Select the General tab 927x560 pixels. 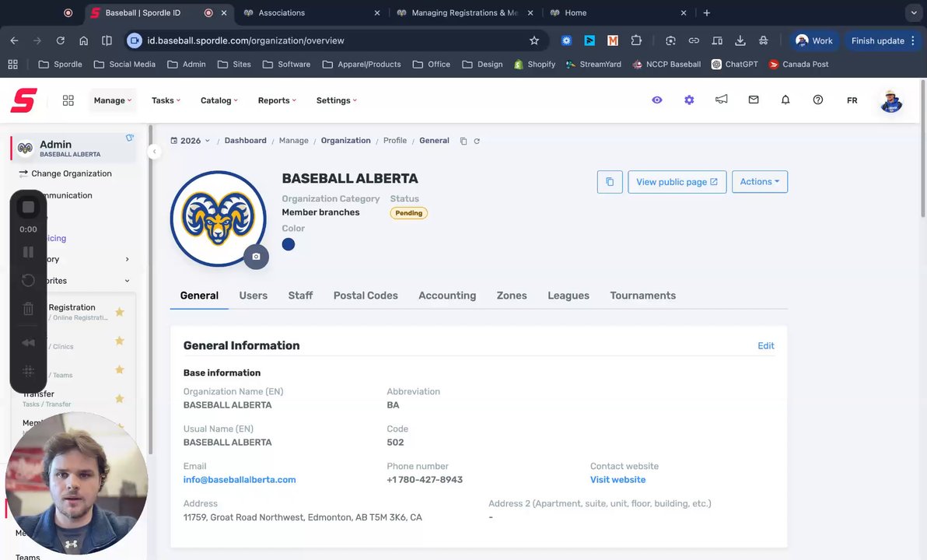[x=199, y=296]
